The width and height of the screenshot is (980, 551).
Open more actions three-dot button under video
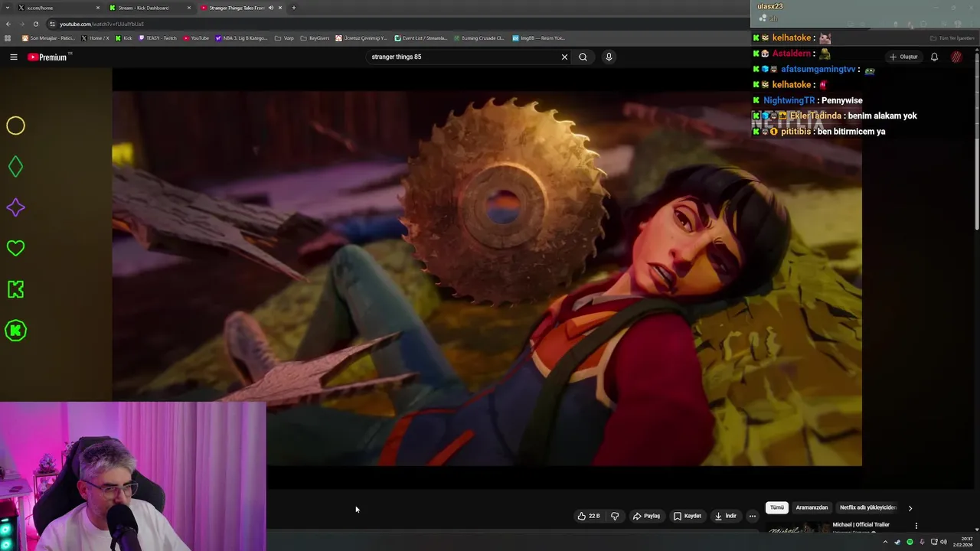(752, 516)
